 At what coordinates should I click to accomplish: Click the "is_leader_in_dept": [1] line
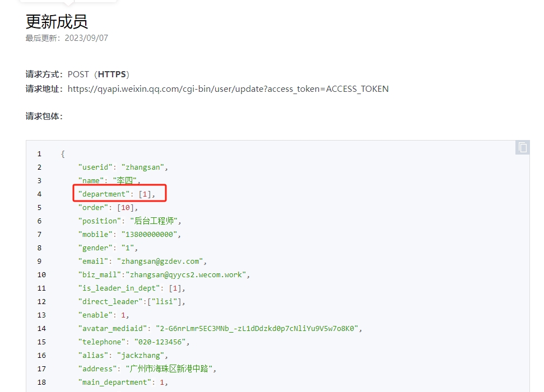click(x=132, y=288)
